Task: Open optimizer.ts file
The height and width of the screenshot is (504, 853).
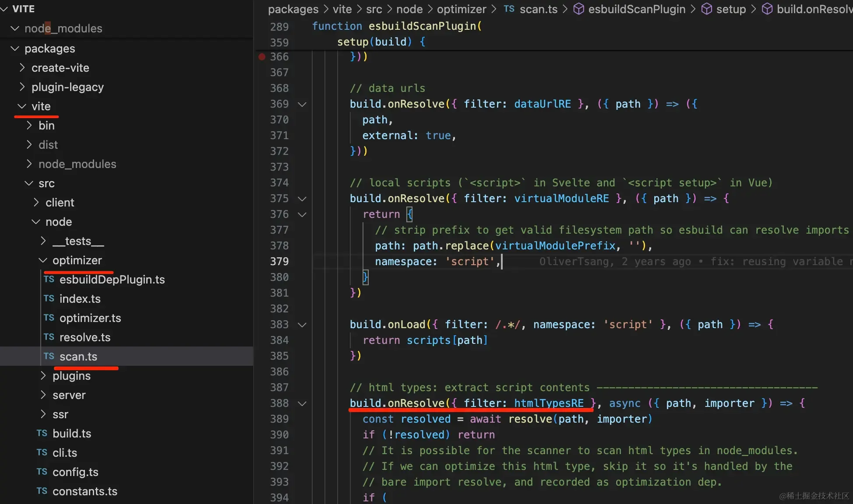Action: click(x=90, y=318)
